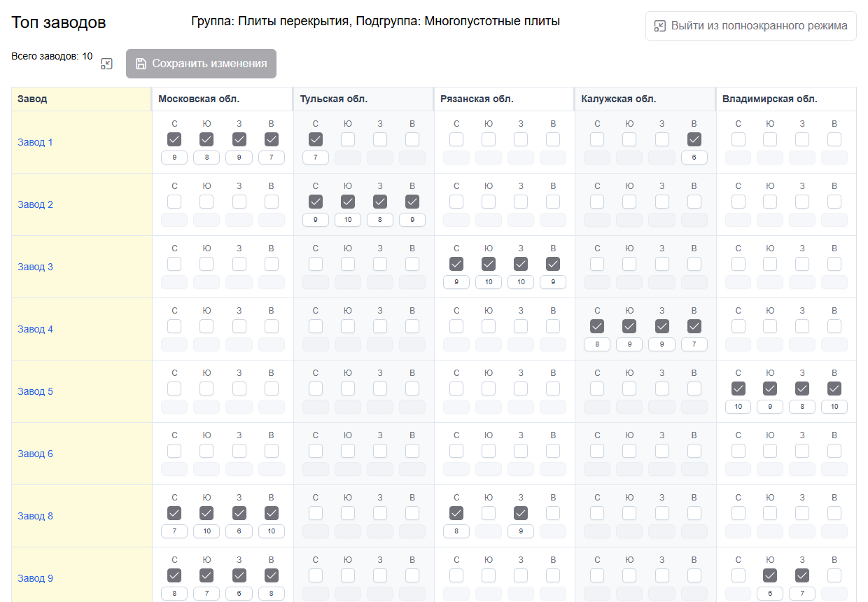Click the Калужская обл. column header
This screenshot has width=868, height=602.
pos(645,99)
